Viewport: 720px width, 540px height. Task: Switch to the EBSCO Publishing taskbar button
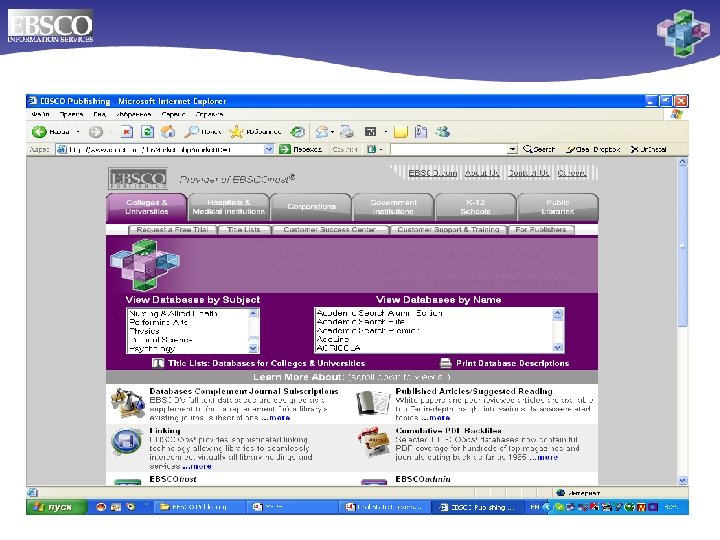(476, 507)
